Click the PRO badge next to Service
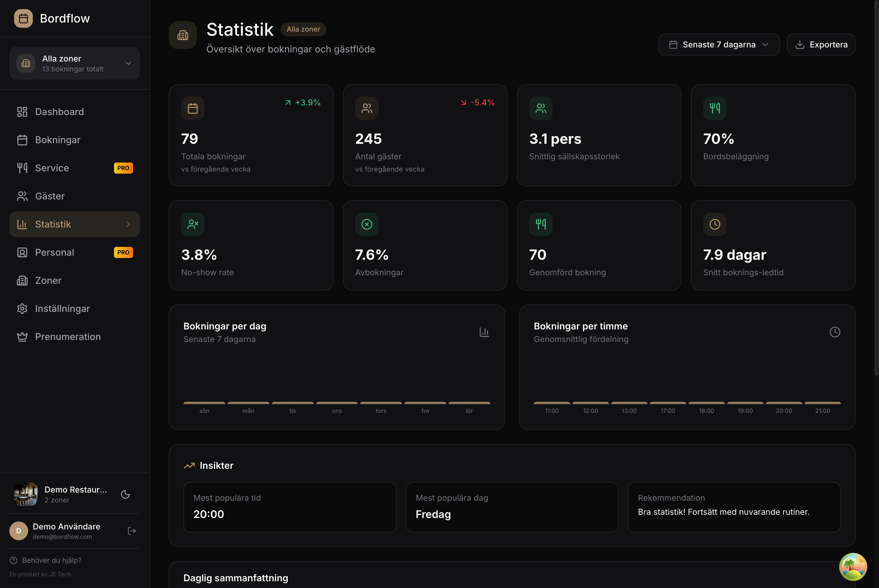879x588 pixels. pyautogui.click(x=123, y=167)
